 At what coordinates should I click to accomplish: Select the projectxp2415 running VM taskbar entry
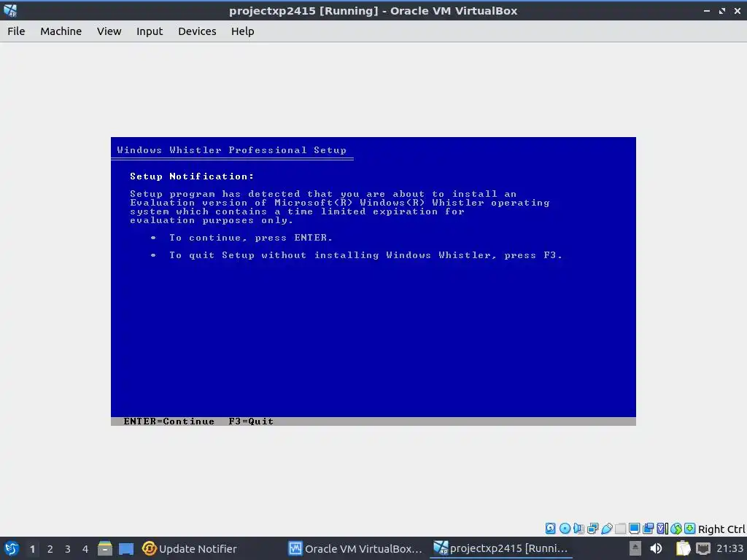[x=500, y=548]
